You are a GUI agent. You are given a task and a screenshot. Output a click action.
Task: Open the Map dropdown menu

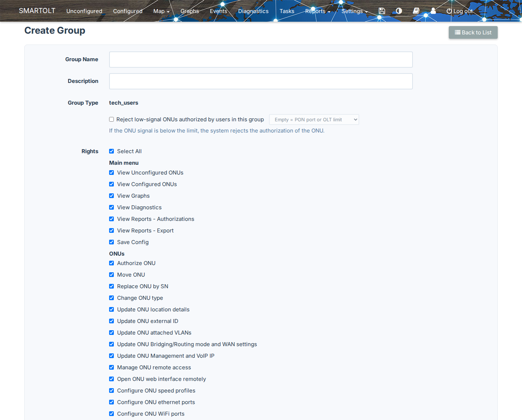coord(161,11)
